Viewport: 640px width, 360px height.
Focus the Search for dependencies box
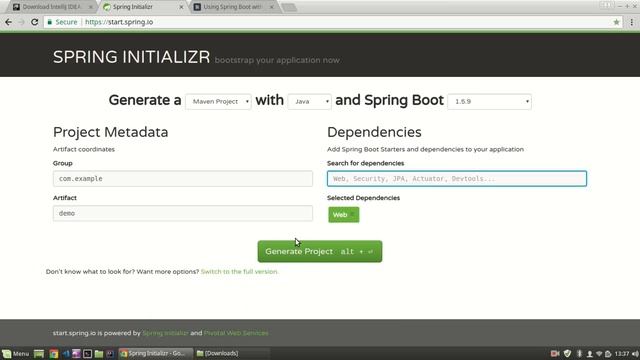457,179
